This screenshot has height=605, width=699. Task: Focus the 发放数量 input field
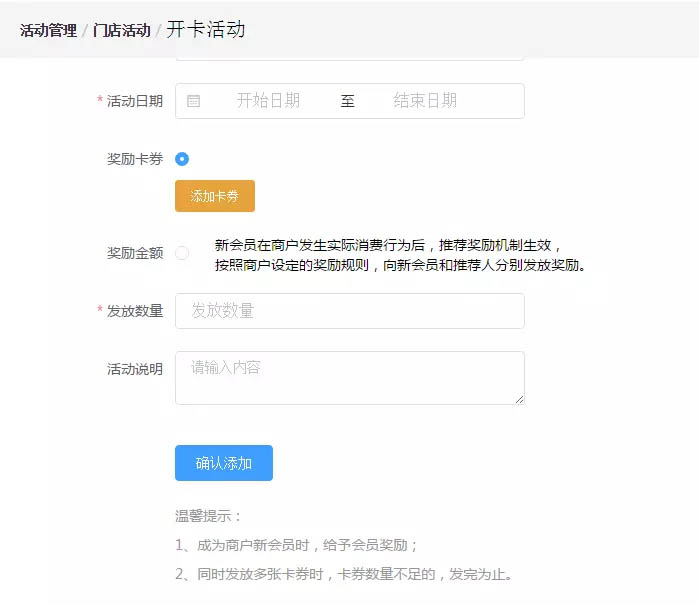350,311
